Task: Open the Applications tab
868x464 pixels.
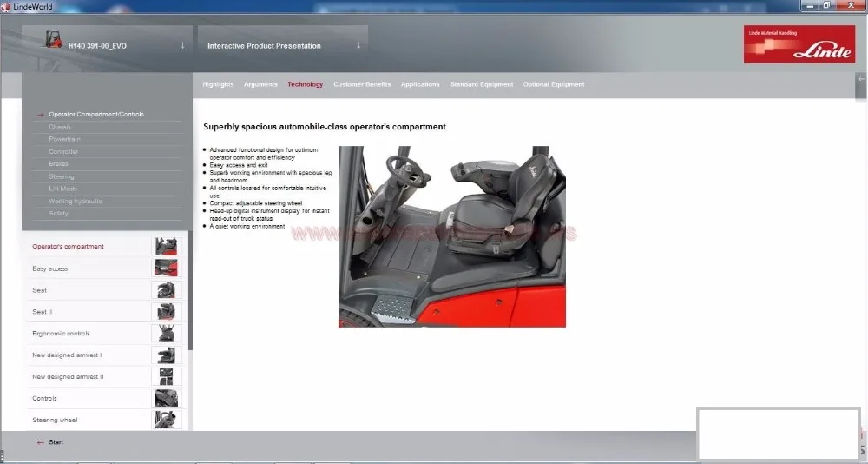Action: click(x=420, y=84)
